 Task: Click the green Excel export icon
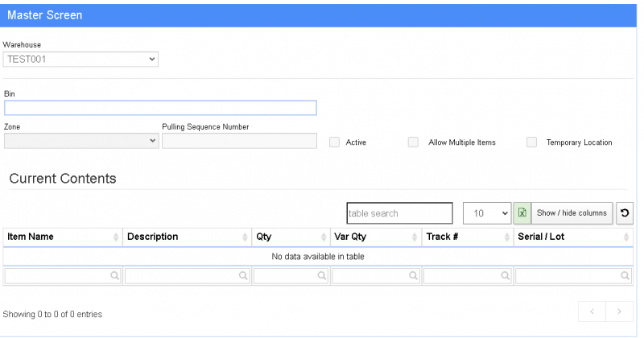[x=522, y=213]
